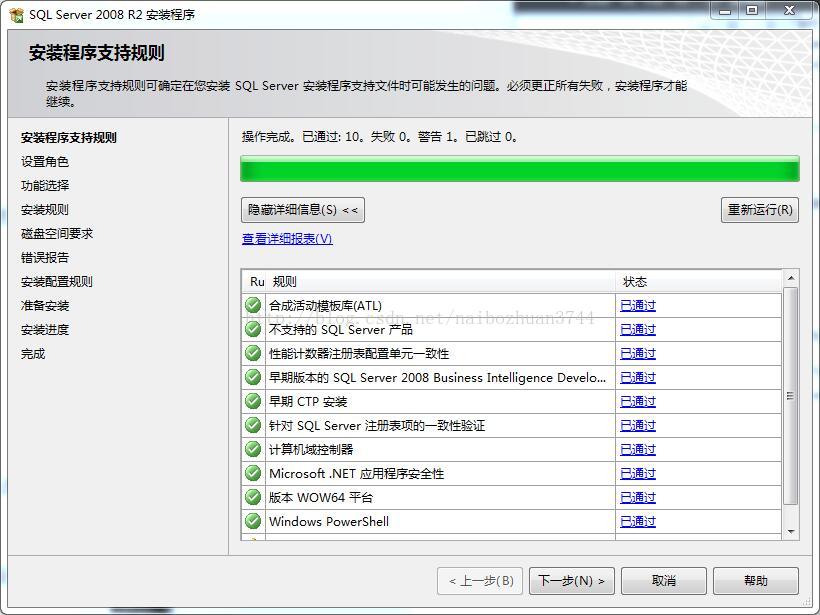Click rule text 版本 WOW64 平台
This screenshot has width=820, height=615.
[321, 498]
